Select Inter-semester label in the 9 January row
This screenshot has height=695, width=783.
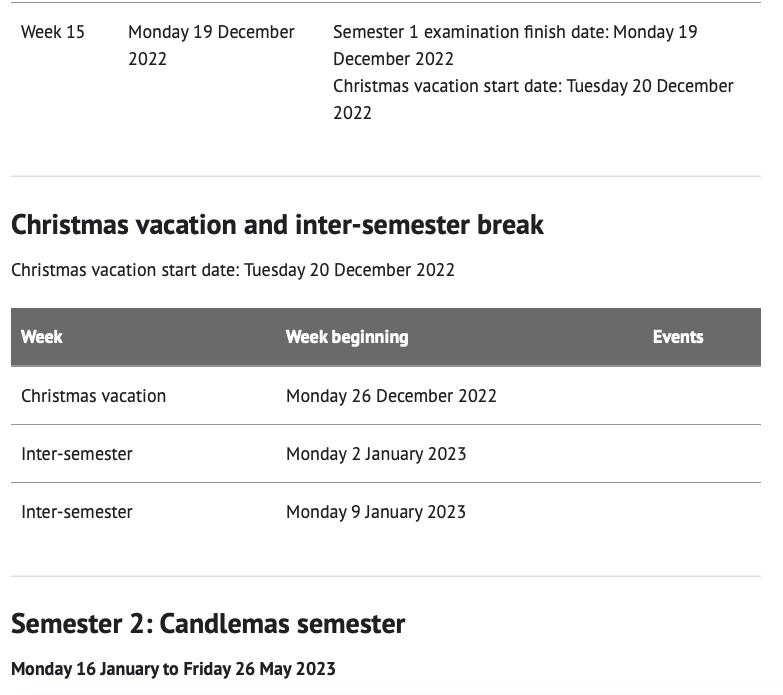77,512
